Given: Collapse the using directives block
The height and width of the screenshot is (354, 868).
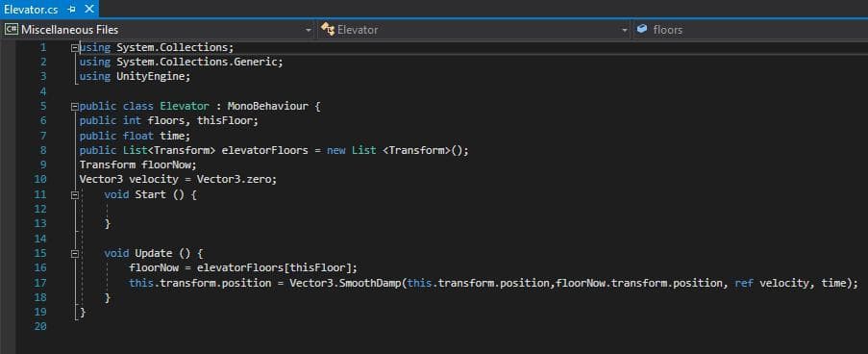Looking at the screenshot, I should (75, 48).
